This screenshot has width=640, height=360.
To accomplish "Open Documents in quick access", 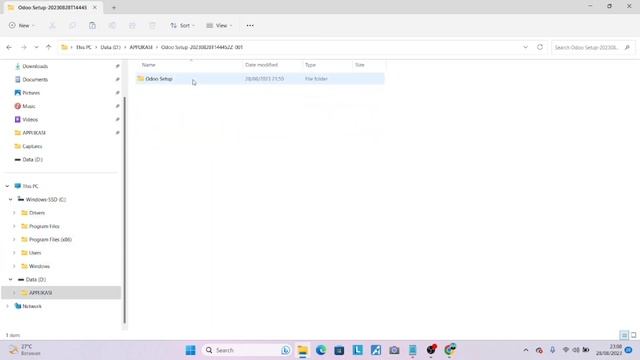I will (x=35, y=80).
